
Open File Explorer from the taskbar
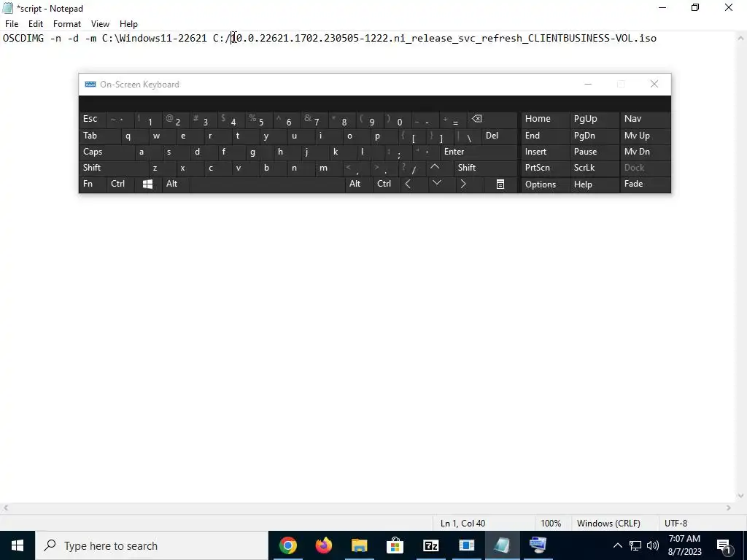point(360,545)
